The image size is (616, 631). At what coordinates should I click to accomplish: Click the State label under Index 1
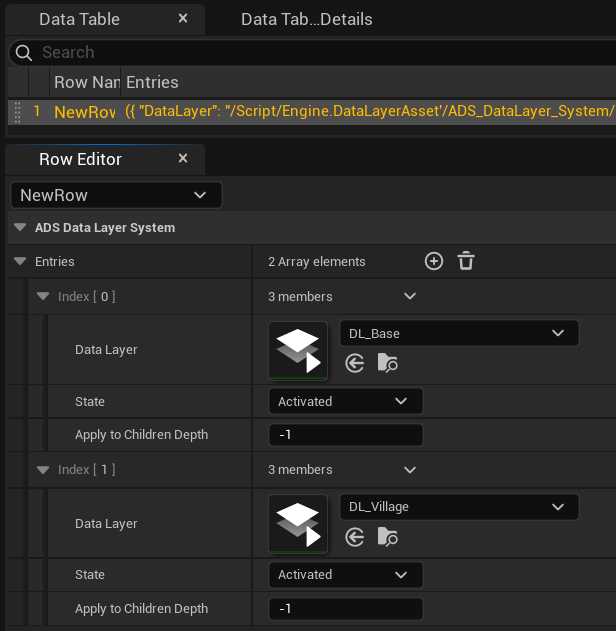tap(90, 575)
